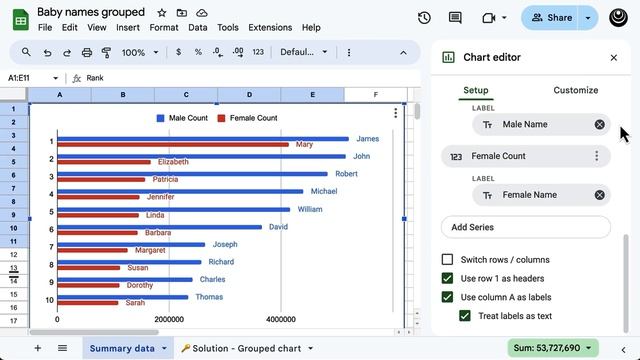640x360 pixels.
Task: Expand the Sum 53,727,690 dropdown
Action: pyautogui.click(x=589, y=348)
